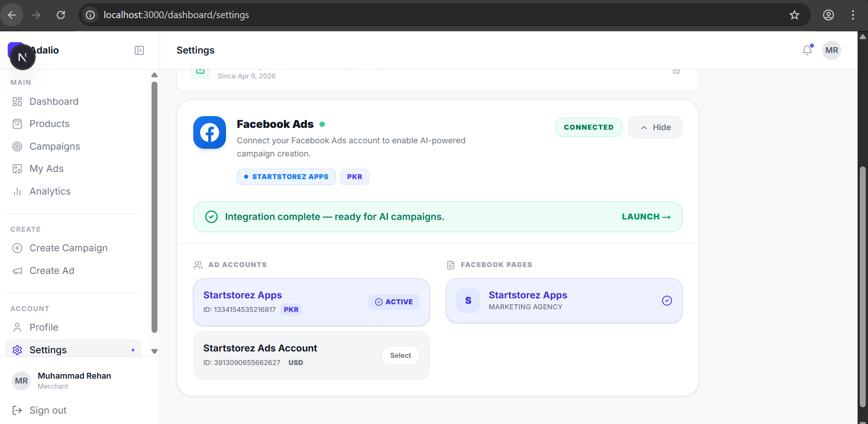Bookmark this page with the star icon
This screenshot has width=868, height=424.
794,15
